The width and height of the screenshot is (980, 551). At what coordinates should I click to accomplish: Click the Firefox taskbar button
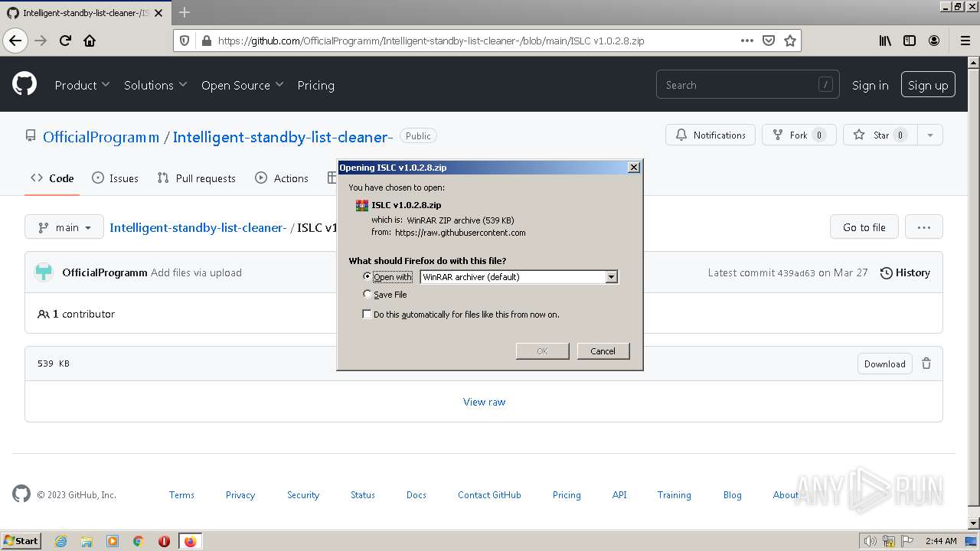click(x=190, y=541)
